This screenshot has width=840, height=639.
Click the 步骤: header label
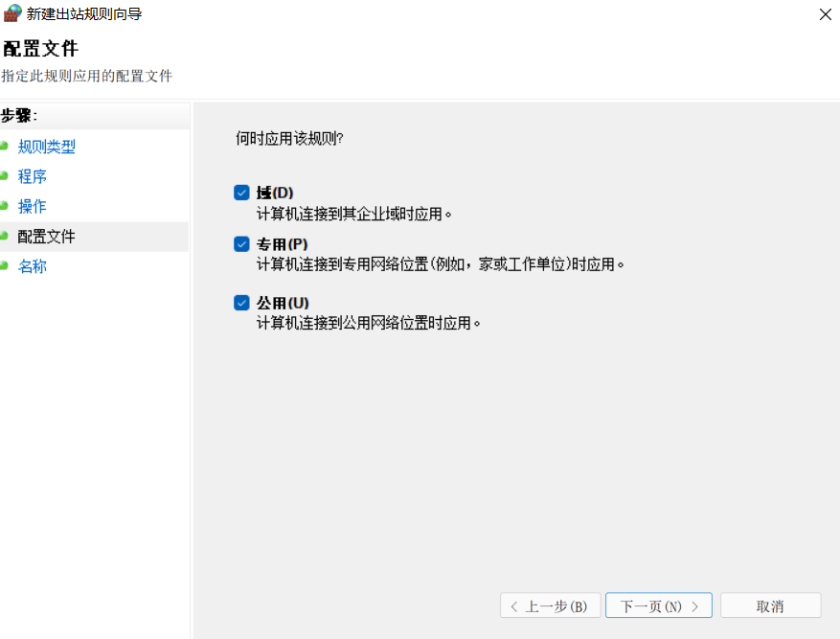point(19,116)
